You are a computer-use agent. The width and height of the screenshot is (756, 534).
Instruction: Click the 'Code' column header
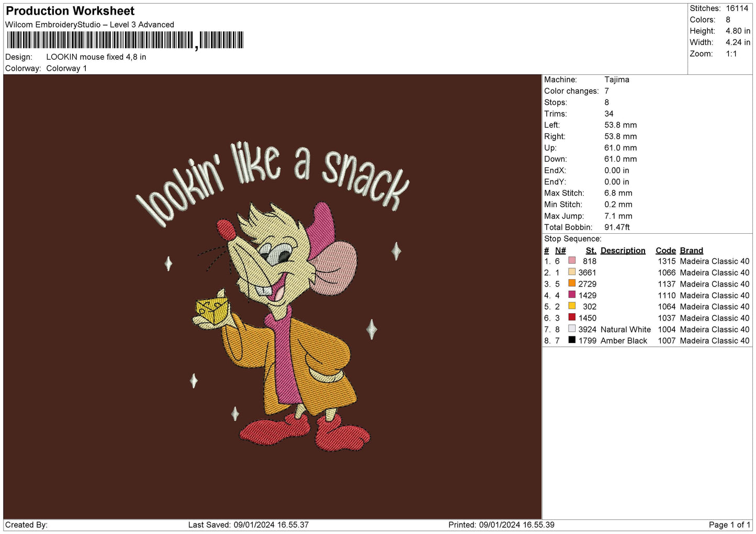(x=665, y=251)
